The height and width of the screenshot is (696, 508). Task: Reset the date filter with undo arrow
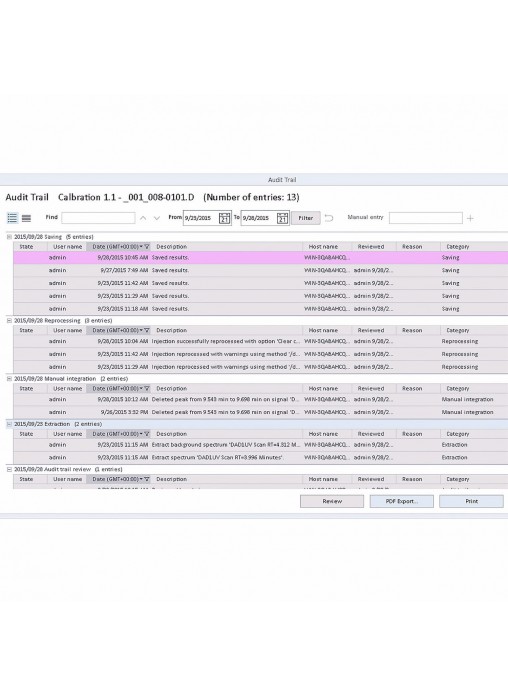click(329, 218)
